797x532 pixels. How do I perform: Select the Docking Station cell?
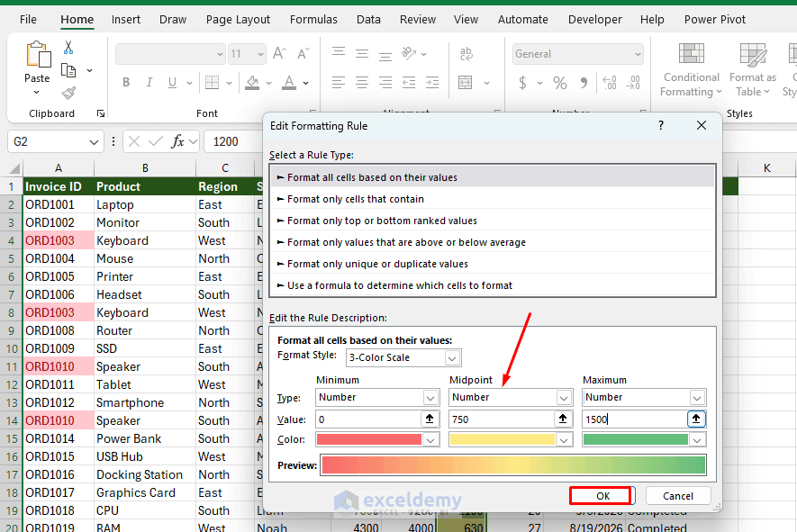click(145, 474)
